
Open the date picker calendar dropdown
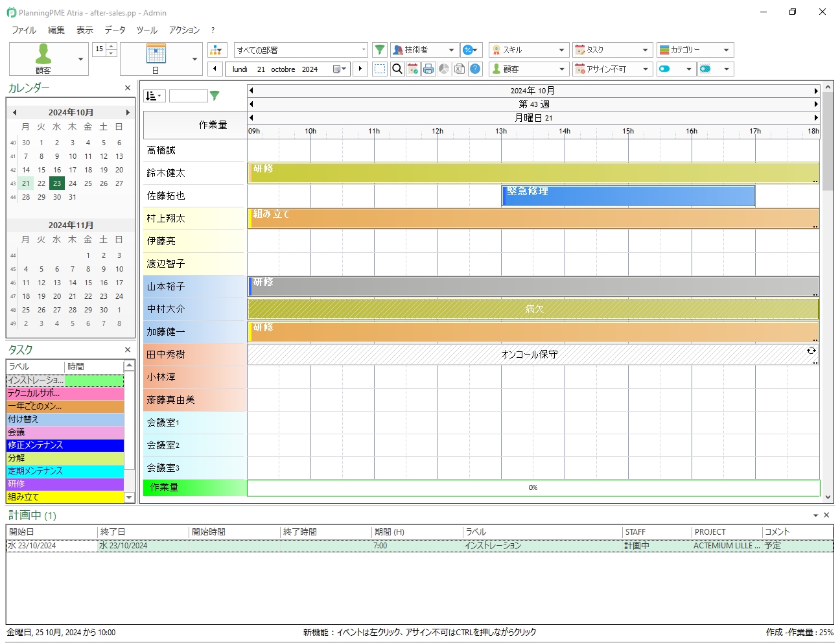pos(340,69)
